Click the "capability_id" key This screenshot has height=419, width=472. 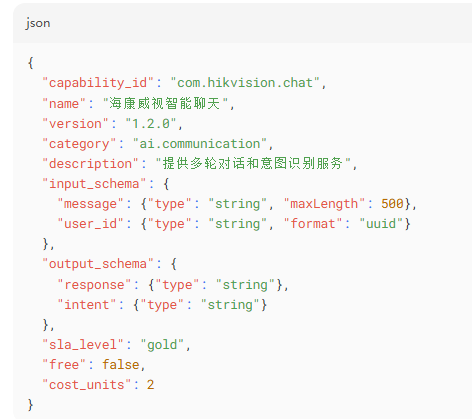(x=98, y=83)
